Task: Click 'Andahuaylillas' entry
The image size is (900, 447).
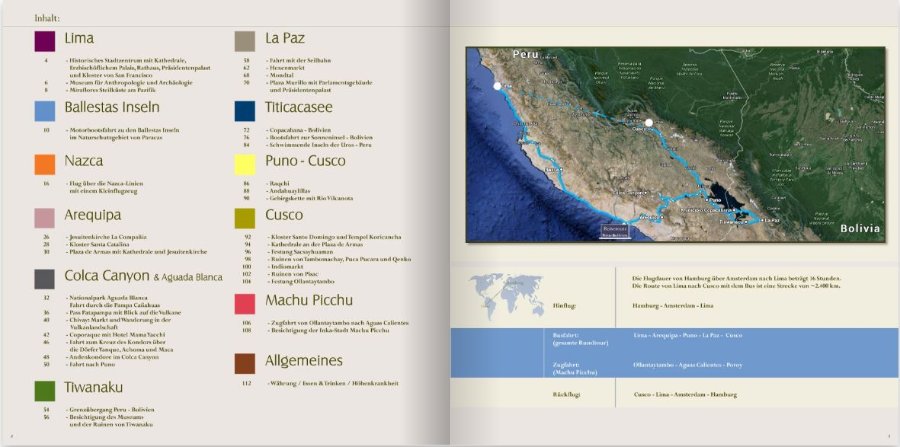Action: (288, 191)
